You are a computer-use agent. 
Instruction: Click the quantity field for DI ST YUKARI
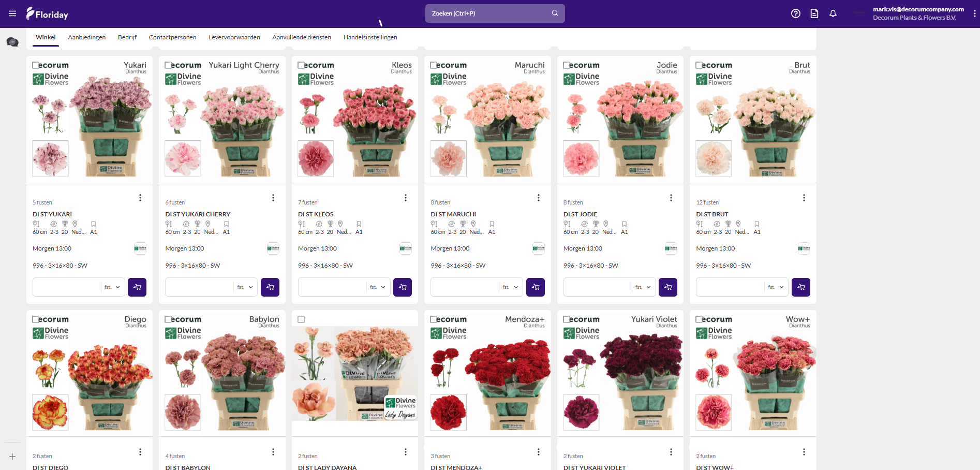tap(67, 287)
